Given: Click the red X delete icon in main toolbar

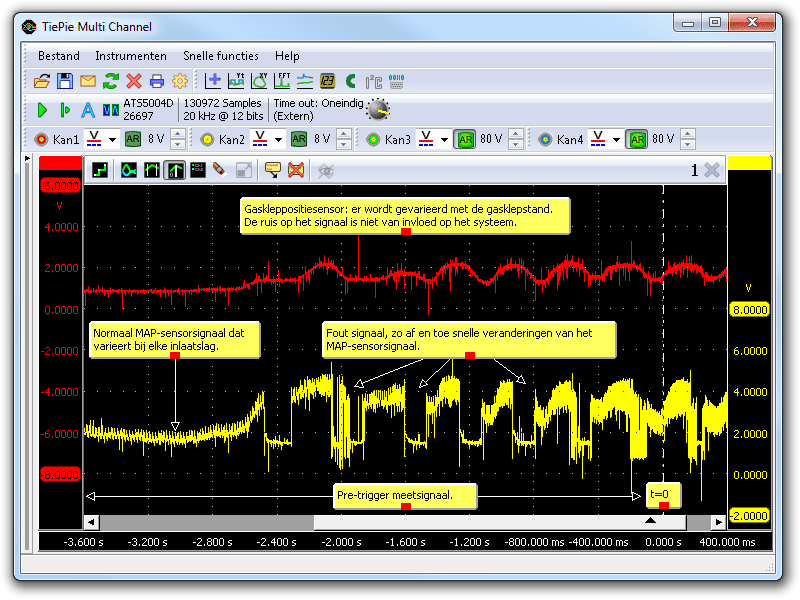Looking at the screenshot, I should tap(134, 81).
